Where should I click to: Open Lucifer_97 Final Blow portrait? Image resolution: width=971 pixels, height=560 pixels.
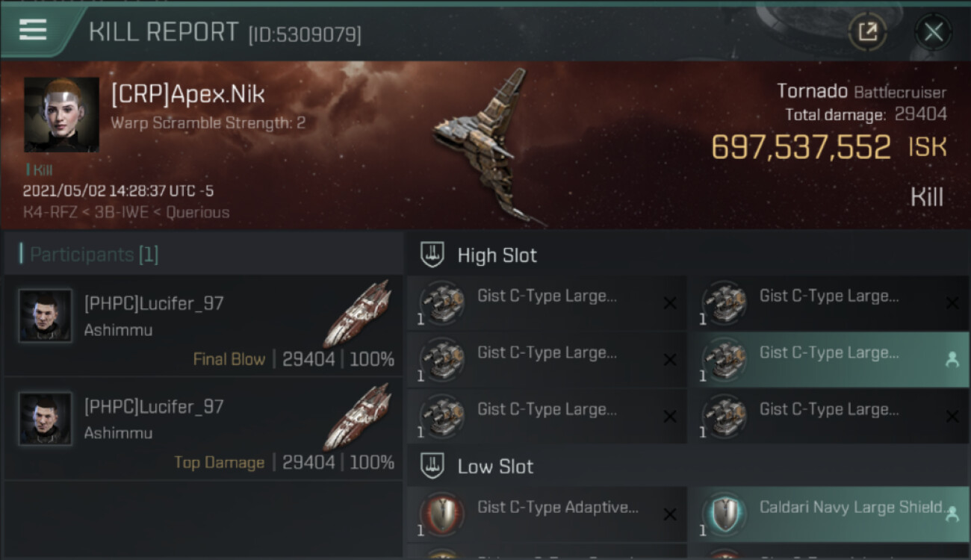46,316
